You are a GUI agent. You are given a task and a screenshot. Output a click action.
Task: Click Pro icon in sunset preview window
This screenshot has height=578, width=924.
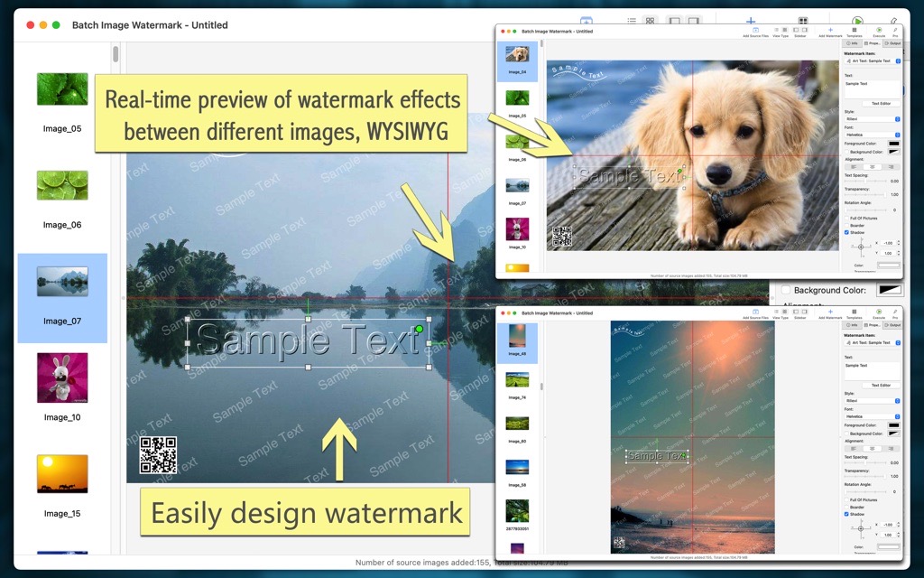coord(895,312)
